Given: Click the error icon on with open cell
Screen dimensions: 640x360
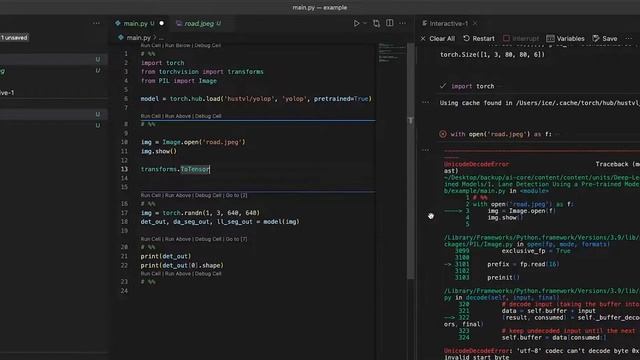Looking at the screenshot, I should (x=443, y=134).
